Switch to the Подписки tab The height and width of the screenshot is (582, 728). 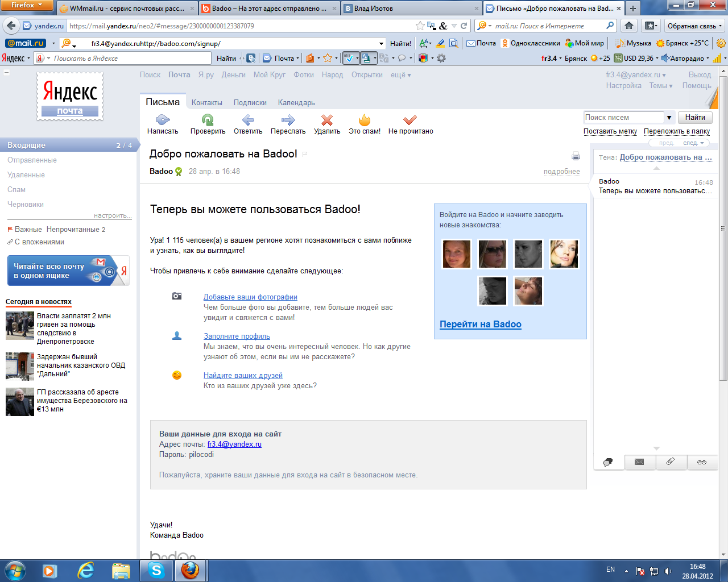(250, 103)
